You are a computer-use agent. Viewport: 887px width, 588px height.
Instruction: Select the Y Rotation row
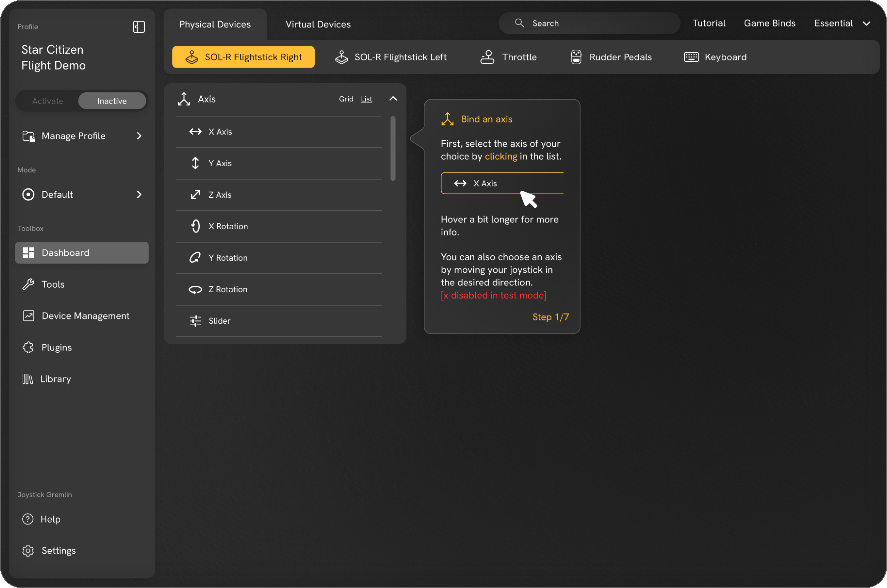pos(279,258)
